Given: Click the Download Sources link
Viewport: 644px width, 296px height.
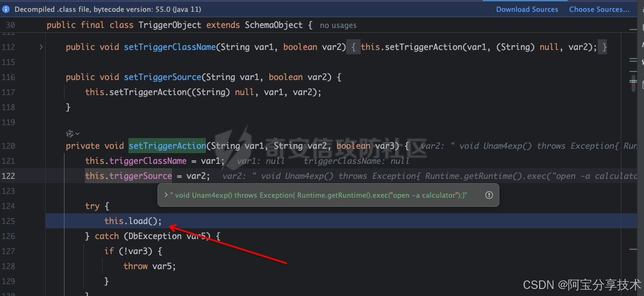Looking at the screenshot, I should (x=527, y=9).
